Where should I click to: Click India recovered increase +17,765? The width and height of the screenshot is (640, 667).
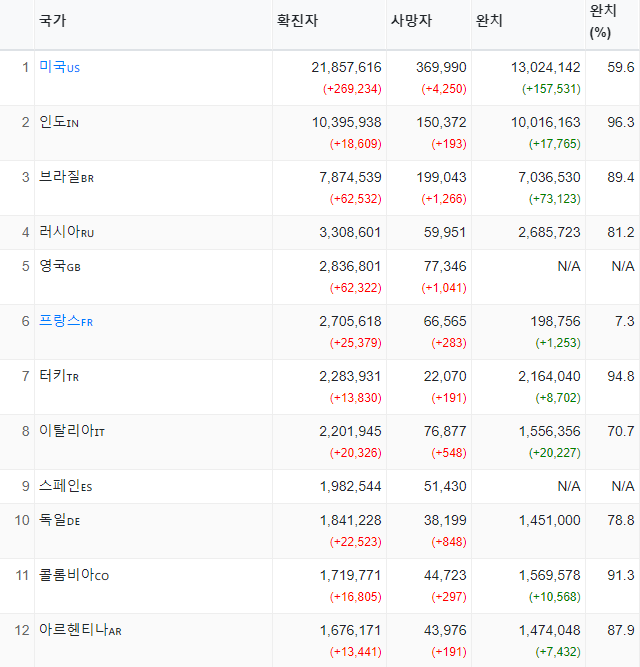coord(555,144)
